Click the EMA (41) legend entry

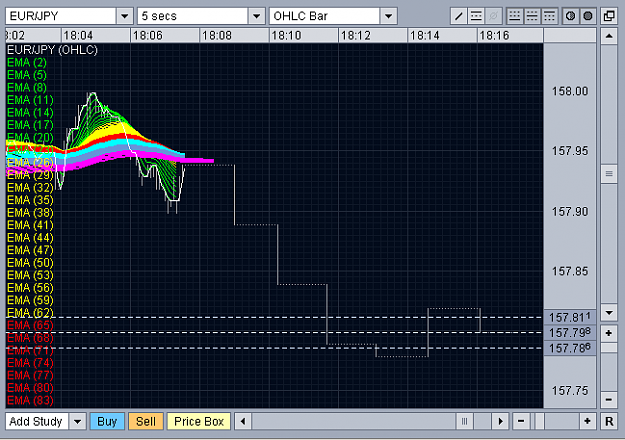coord(30,225)
